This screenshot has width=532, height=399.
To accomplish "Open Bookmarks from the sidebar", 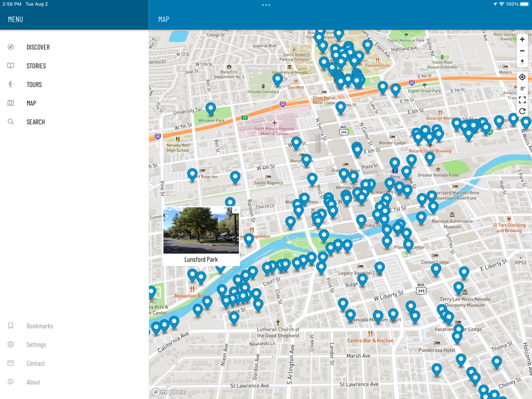I will pos(40,326).
